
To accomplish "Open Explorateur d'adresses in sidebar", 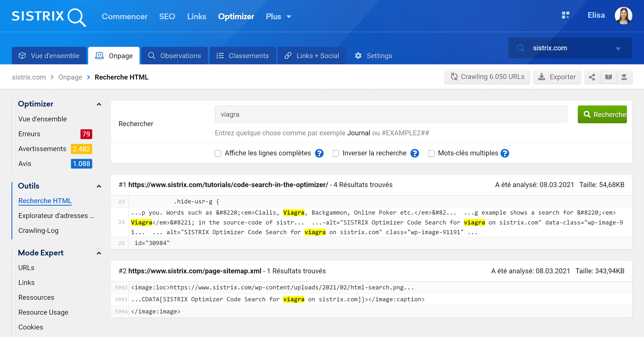I will click(56, 216).
